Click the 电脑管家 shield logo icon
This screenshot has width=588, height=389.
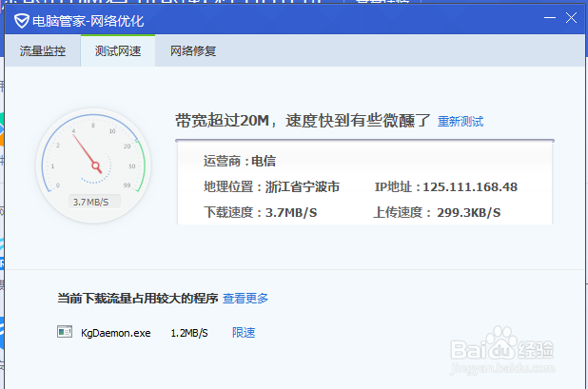point(21,21)
